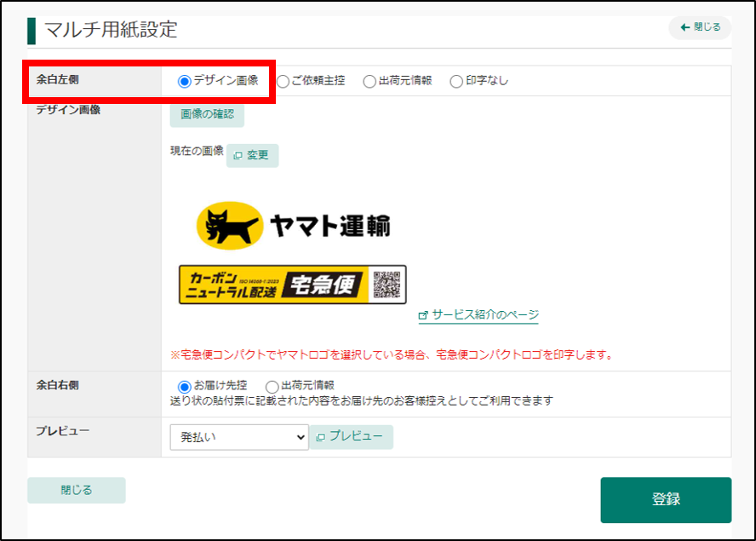This screenshot has height=541, width=756.
Task: Click the 送り状の貼付票 description text
Action: click(x=362, y=400)
